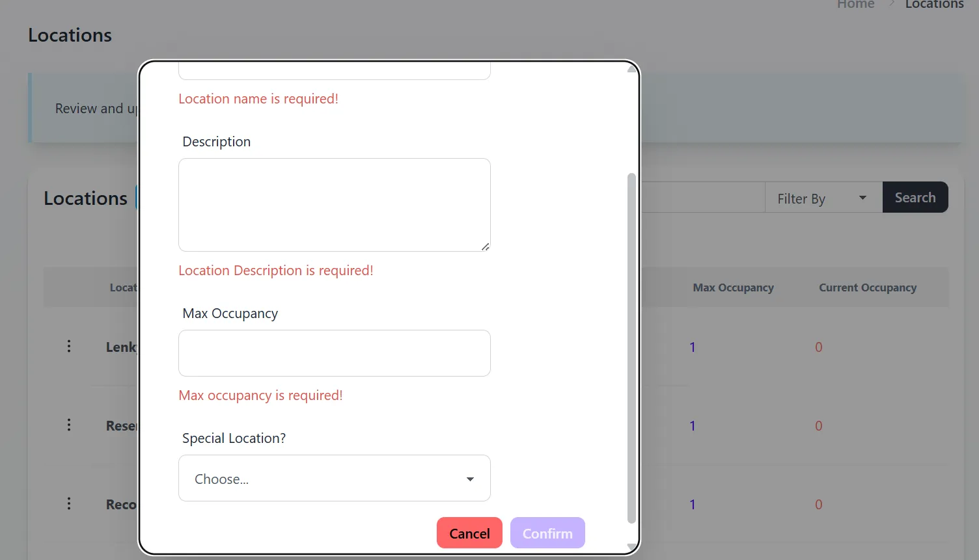The width and height of the screenshot is (979, 560).
Task: Click the Description textarea resize handle
Action: point(485,247)
